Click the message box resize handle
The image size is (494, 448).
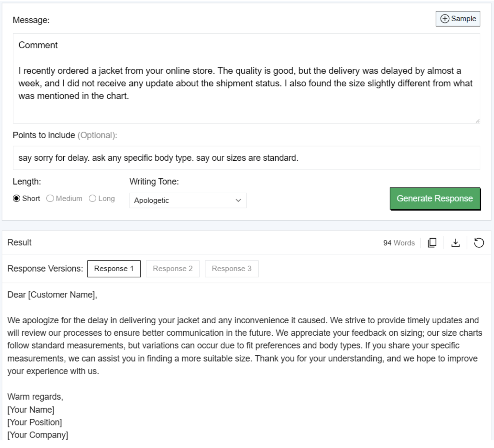click(477, 121)
